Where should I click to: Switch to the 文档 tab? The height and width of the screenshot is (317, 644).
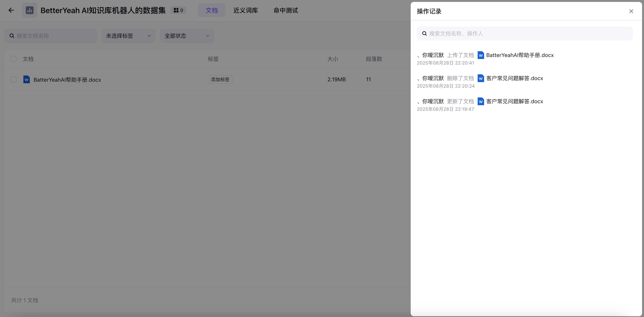(212, 10)
